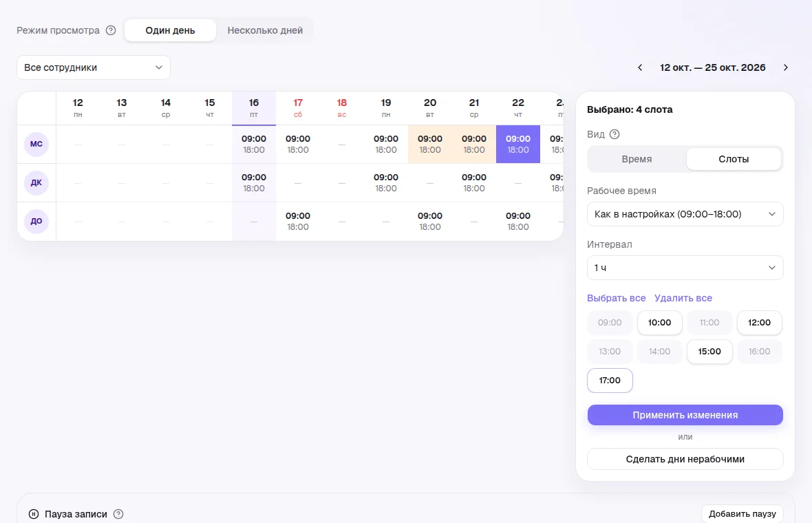Open Все сотрудники dropdown

tap(94, 68)
